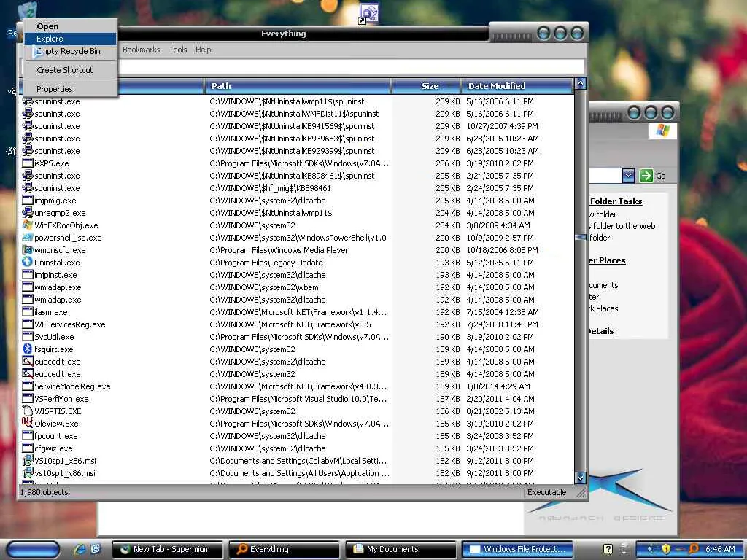Click the unregmp2.exe file icon

[x=27, y=212]
